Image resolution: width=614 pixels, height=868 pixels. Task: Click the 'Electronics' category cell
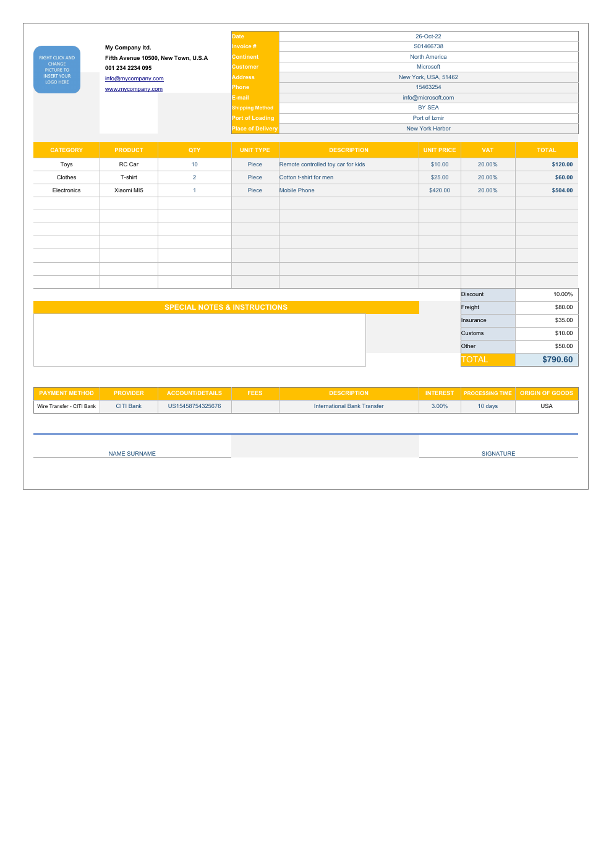[66, 190]
